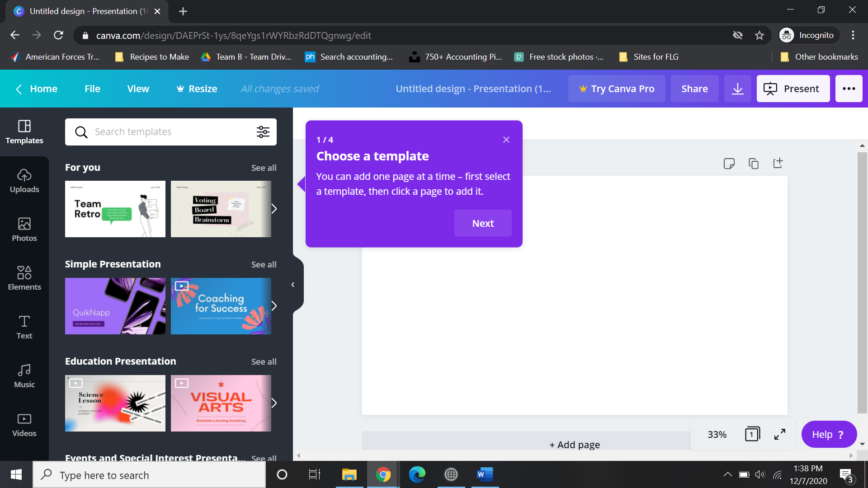868x488 pixels.
Task: Select the Team Retro template thumbnail
Action: pos(115,209)
